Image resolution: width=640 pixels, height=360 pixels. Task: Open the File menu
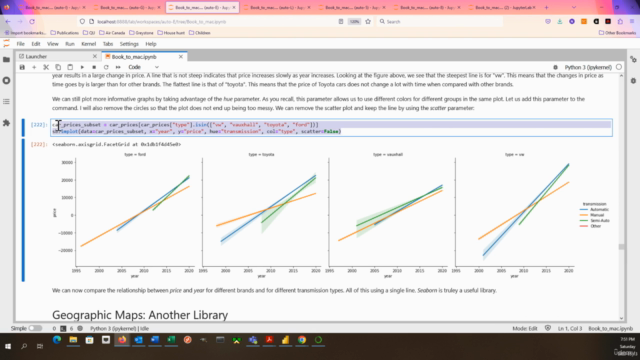(20, 44)
